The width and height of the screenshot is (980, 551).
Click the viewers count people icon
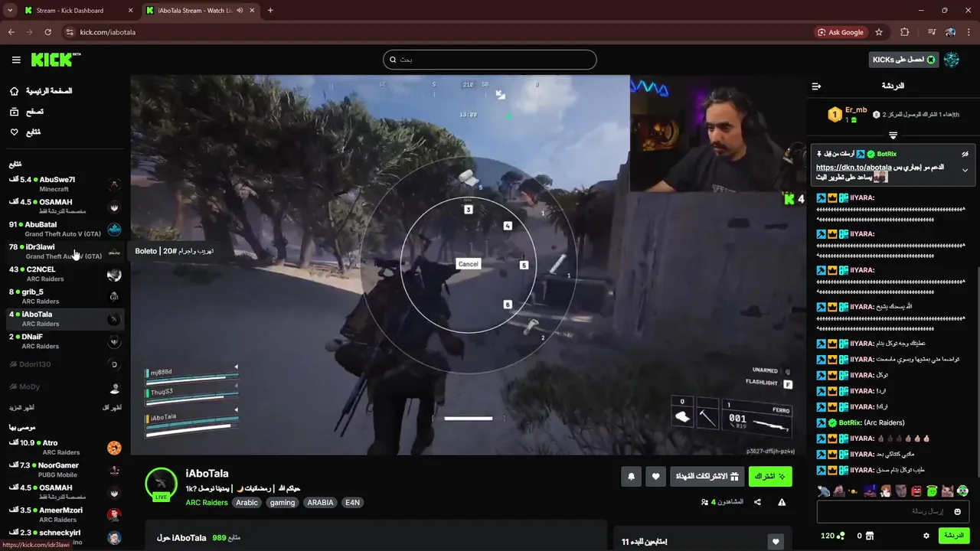704,502
